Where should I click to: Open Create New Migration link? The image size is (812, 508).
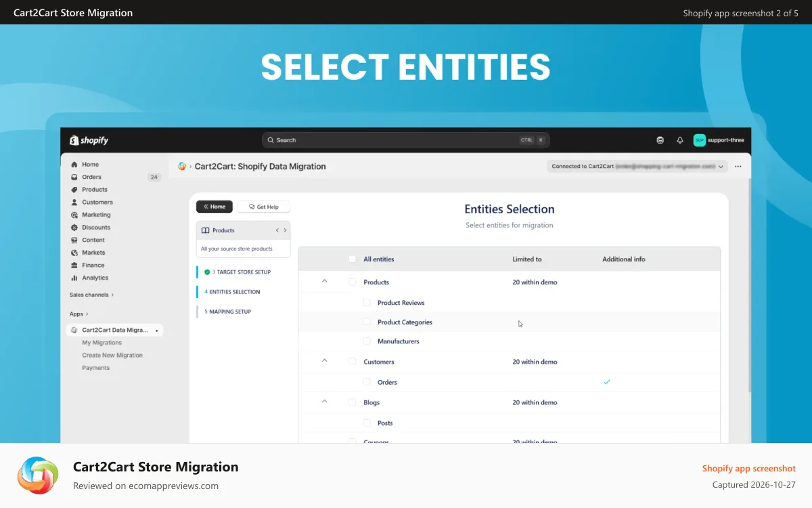[x=112, y=355]
